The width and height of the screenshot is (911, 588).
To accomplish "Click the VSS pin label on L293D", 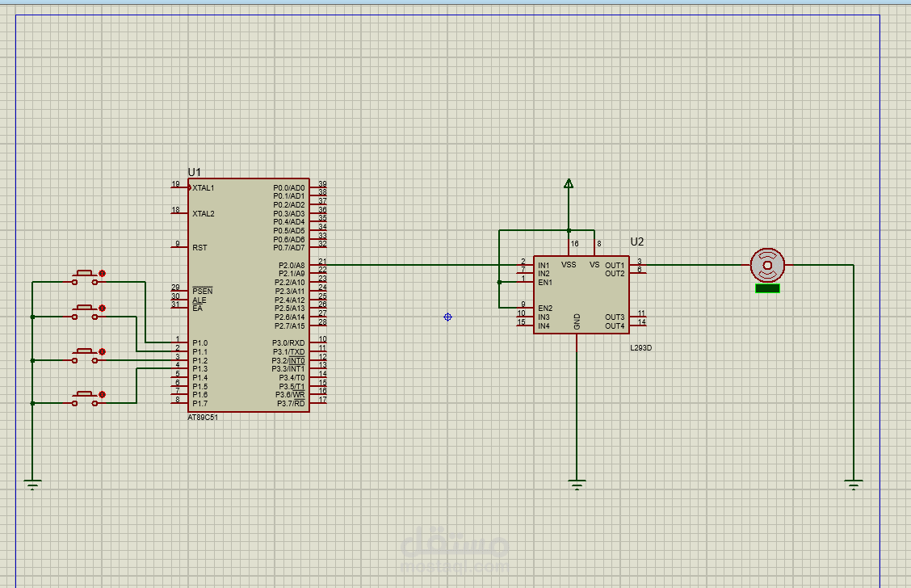I will pos(569,265).
